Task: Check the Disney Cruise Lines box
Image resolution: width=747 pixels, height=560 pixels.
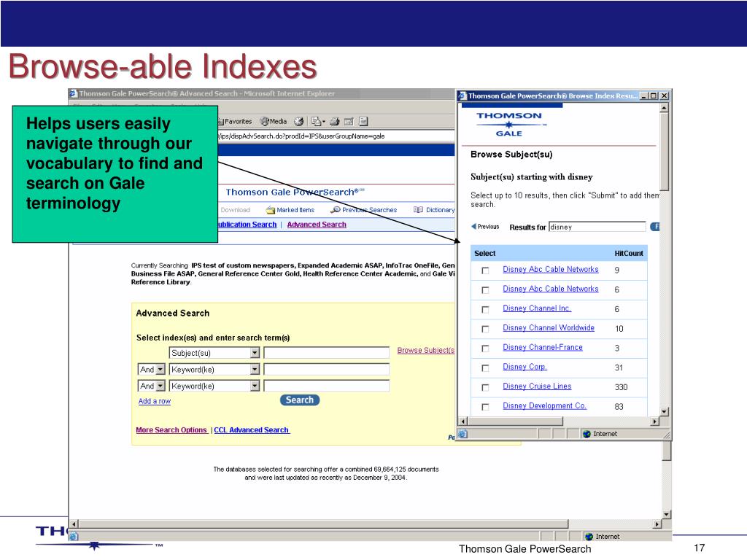Action: [485, 388]
